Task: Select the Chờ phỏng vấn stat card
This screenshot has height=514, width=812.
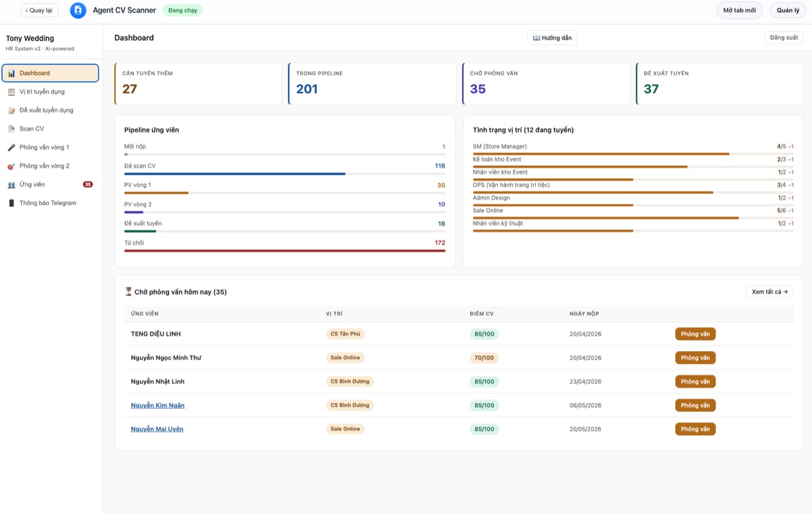Action: tap(547, 84)
